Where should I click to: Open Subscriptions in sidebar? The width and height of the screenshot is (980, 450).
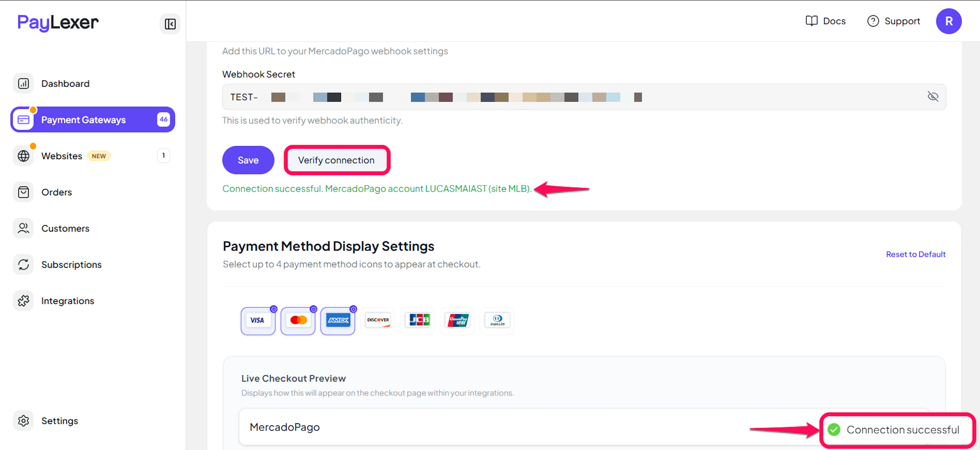point(71,264)
